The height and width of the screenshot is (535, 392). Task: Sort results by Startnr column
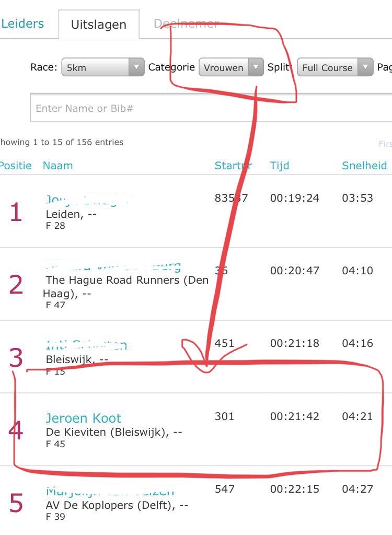[x=233, y=166]
